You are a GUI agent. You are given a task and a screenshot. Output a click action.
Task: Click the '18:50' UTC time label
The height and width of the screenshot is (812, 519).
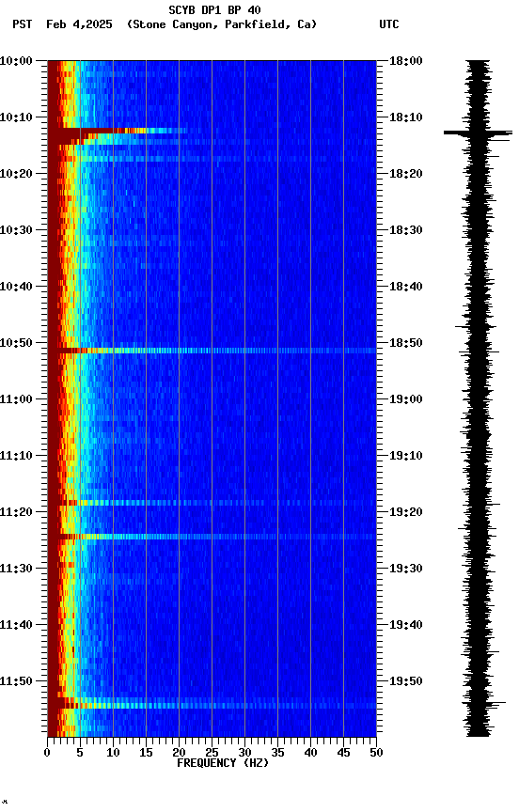[x=406, y=343]
